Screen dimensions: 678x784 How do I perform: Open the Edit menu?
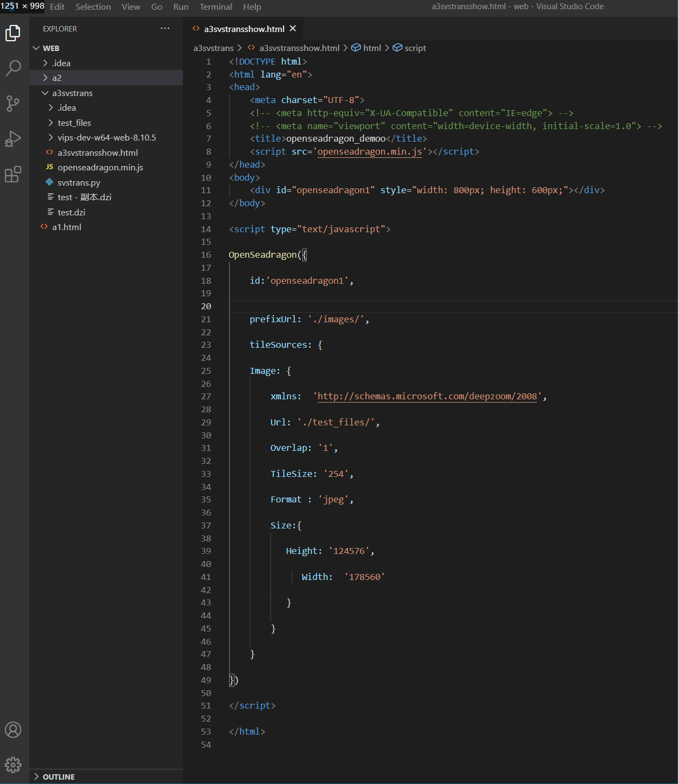click(x=57, y=7)
